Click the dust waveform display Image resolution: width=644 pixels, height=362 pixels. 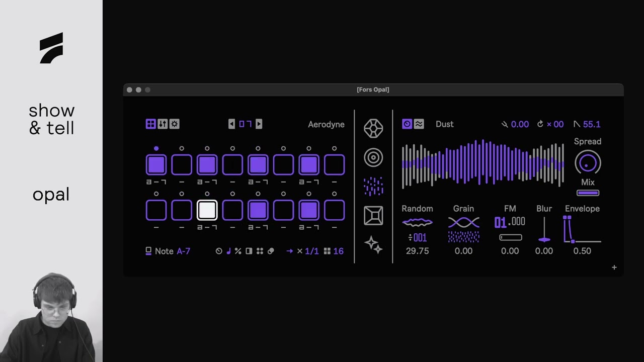pyautogui.click(x=483, y=163)
